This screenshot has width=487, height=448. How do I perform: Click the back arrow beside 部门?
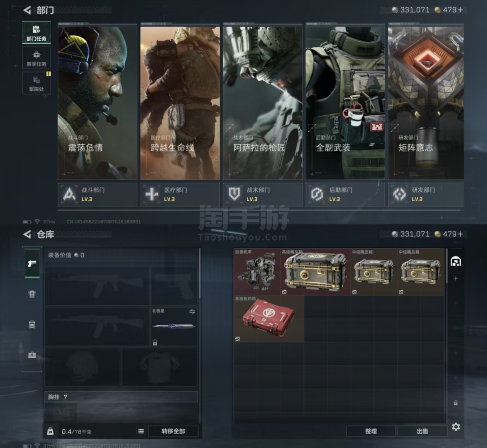point(27,10)
